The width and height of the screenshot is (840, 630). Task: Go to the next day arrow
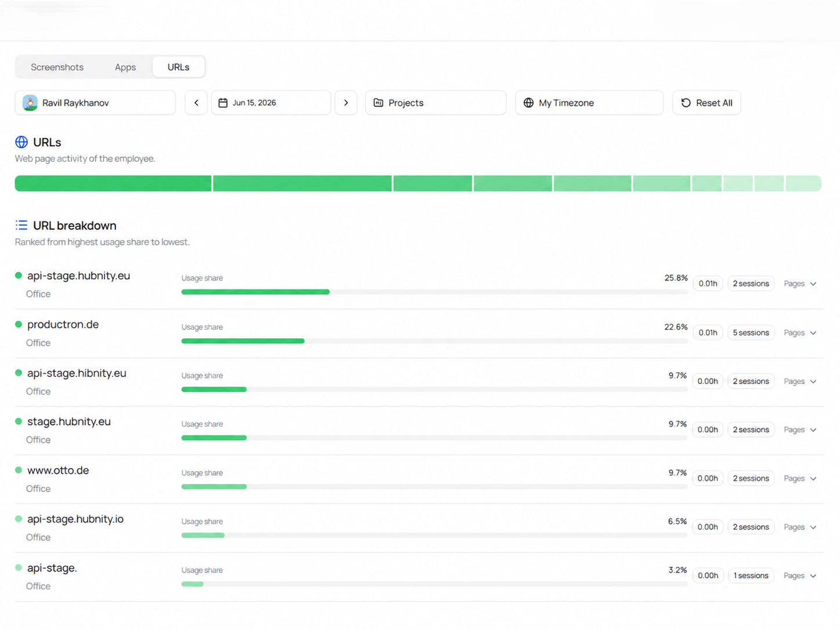coord(346,103)
